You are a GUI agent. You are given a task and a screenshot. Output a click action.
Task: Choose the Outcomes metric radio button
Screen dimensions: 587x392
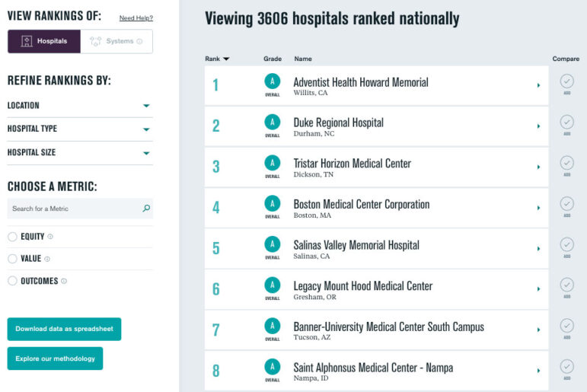(12, 281)
